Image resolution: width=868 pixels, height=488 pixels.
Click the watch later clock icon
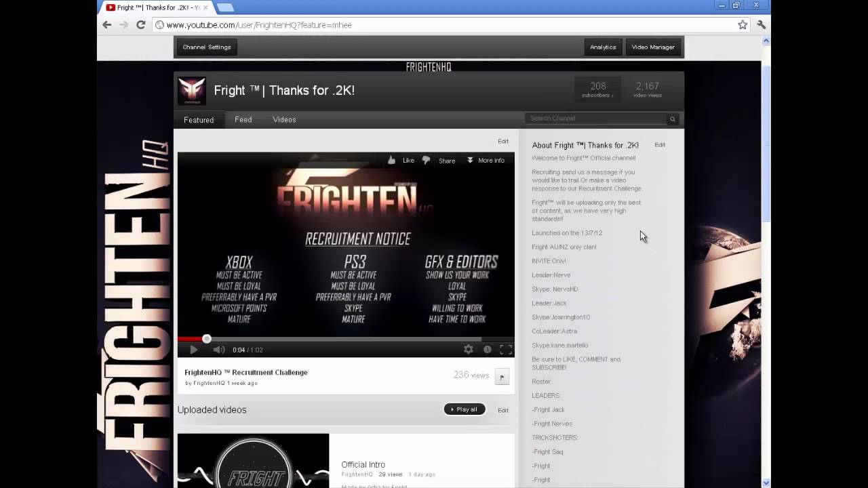coord(487,349)
